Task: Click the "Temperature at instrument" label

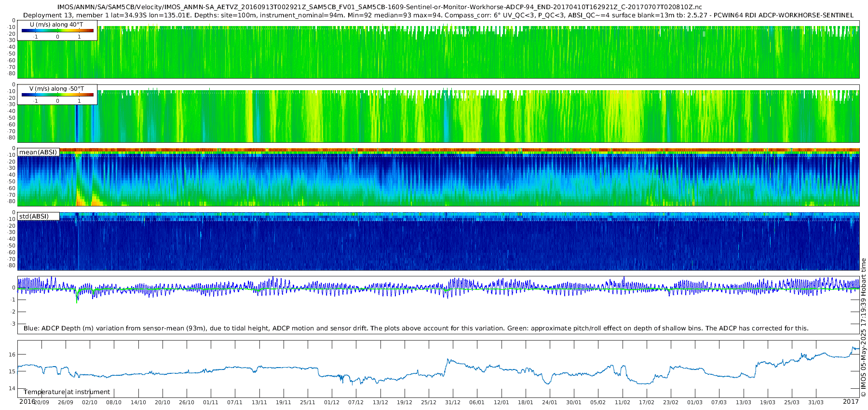Action: 67,392
